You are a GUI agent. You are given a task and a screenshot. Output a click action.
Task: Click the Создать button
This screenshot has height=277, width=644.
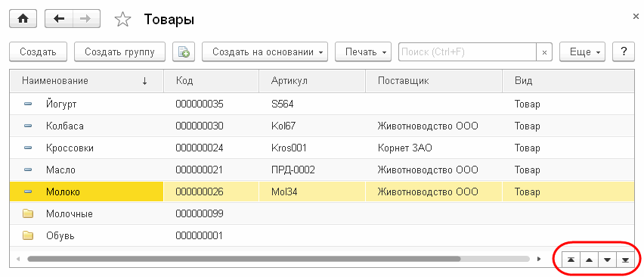(39, 51)
